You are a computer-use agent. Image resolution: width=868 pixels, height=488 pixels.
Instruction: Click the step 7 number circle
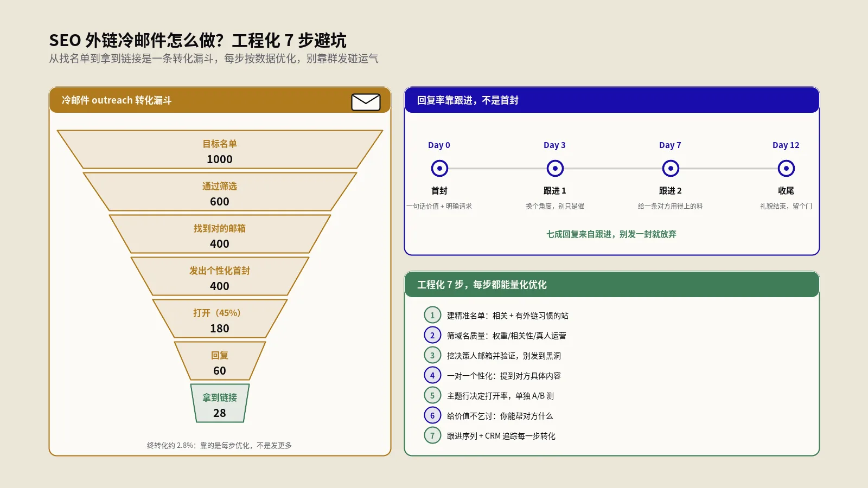(432, 435)
